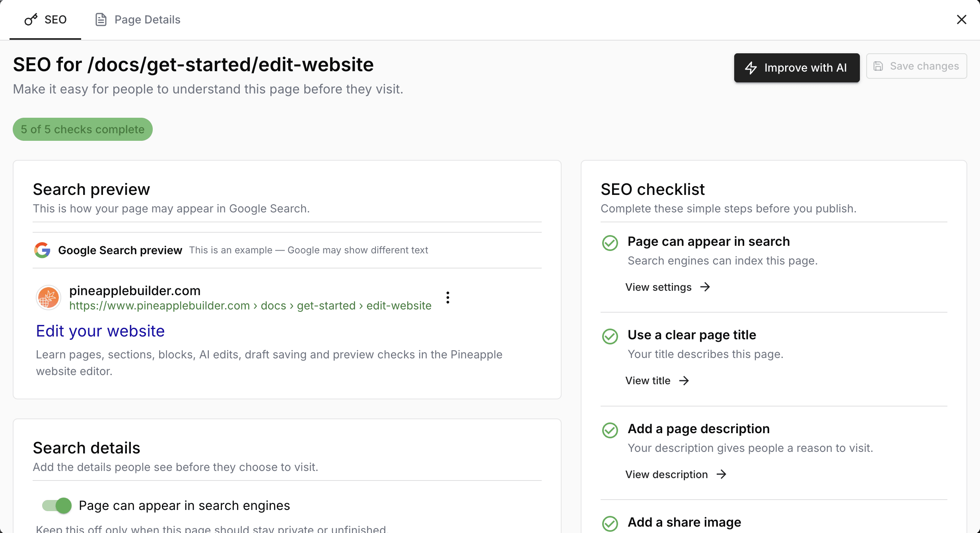Click the Search preview heading
Image resolution: width=980 pixels, height=533 pixels.
[x=91, y=189]
